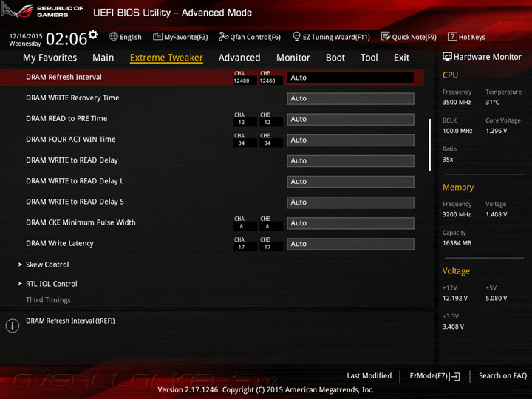The width and height of the screenshot is (532, 399).
Task: Click the Hot Keys question mark icon
Action: pos(452,36)
